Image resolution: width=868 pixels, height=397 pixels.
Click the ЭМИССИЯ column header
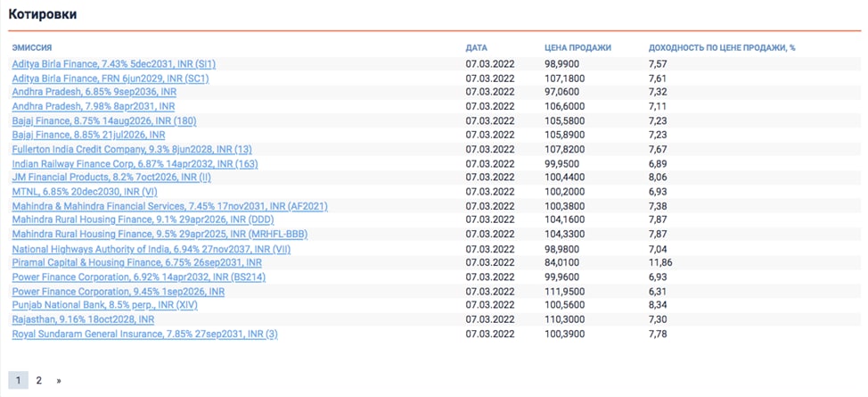[x=31, y=48]
